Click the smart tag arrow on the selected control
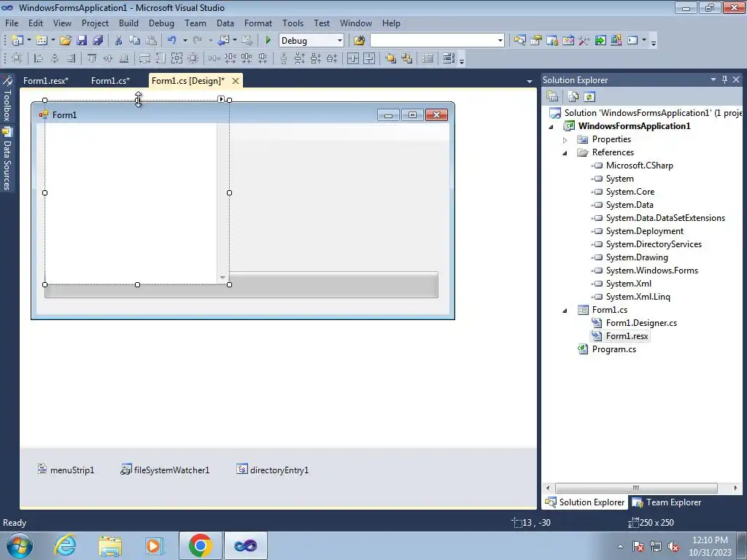Viewport: 747px width, 560px height. click(x=221, y=99)
